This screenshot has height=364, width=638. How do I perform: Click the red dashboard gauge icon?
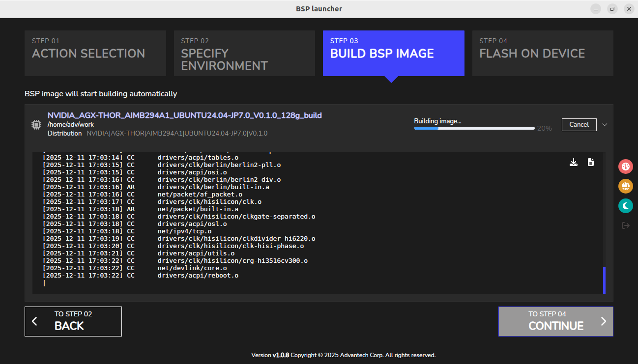coord(625,167)
